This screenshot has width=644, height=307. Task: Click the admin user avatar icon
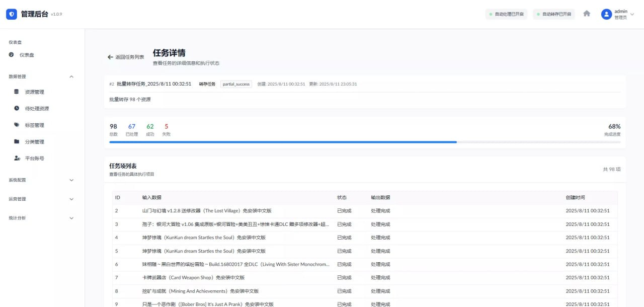[x=606, y=14]
